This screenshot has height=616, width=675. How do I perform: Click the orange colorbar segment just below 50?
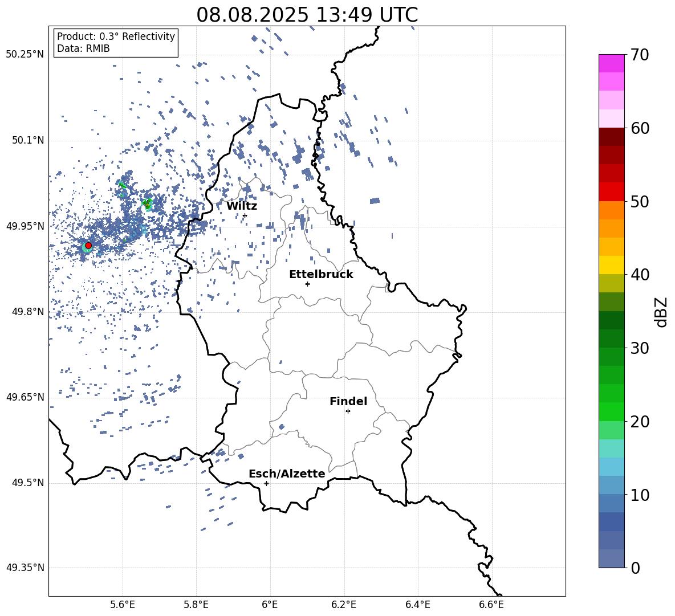[x=612, y=210]
